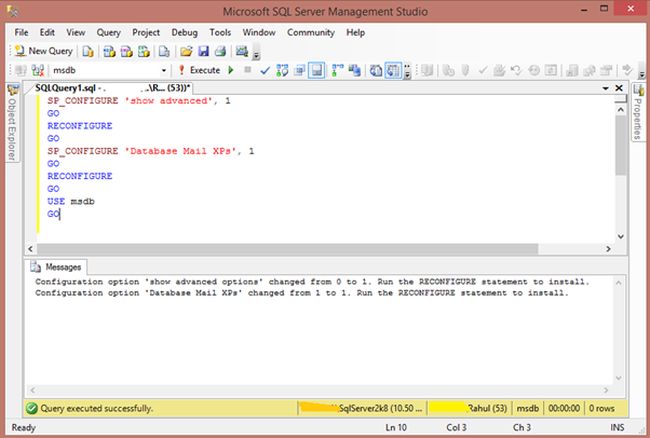Click the New Query button
The image size is (650, 438).
tap(44, 51)
